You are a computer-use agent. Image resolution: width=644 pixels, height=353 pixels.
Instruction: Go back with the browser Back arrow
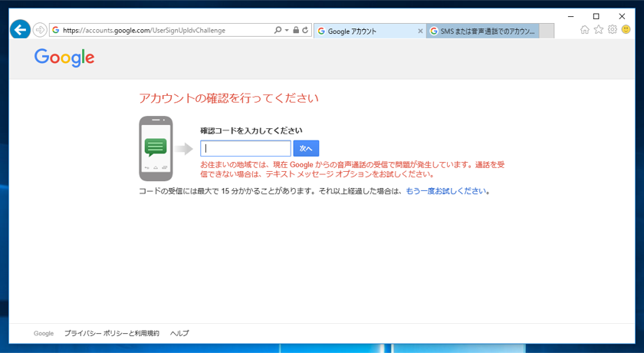20,30
